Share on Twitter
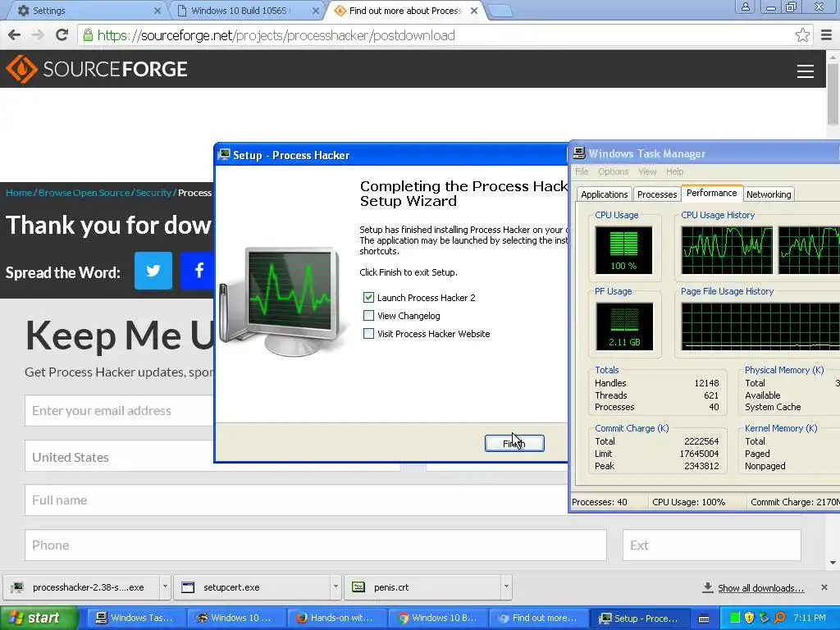This screenshot has width=840, height=630. point(153,271)
